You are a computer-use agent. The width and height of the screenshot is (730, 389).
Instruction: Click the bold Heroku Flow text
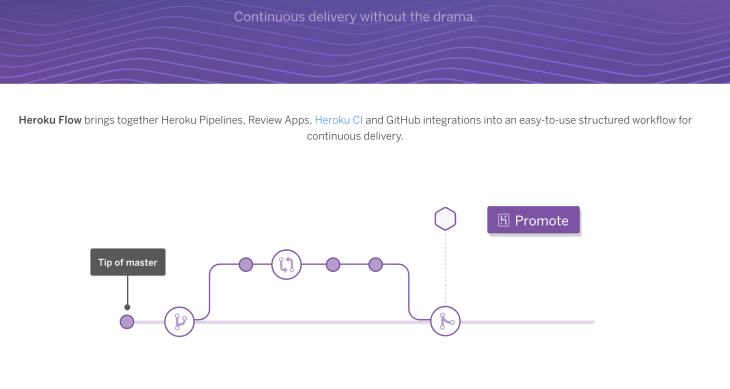coord(50,120)
